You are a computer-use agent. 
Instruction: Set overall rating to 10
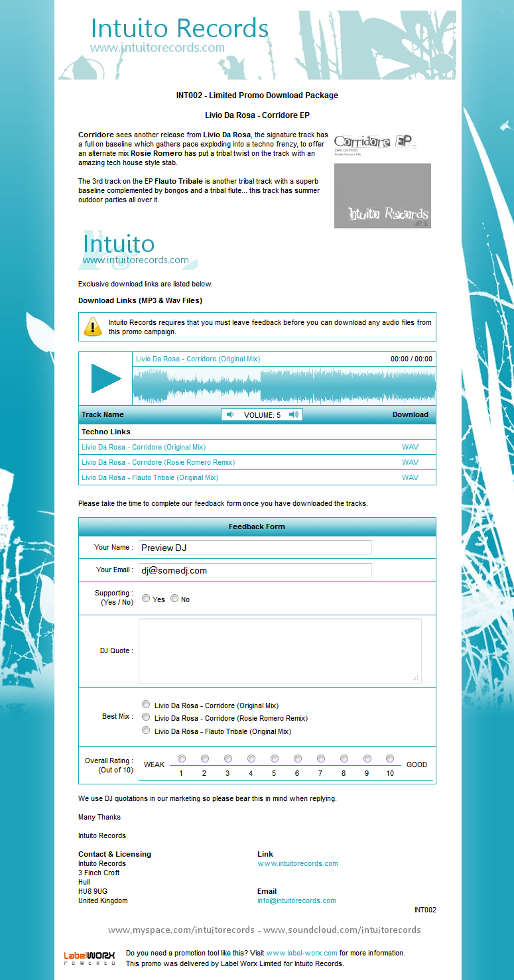(x=390, y=759)
